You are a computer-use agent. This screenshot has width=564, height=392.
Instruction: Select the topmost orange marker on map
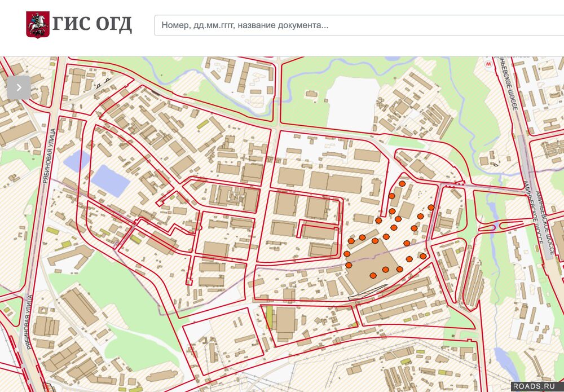point(402,183)
